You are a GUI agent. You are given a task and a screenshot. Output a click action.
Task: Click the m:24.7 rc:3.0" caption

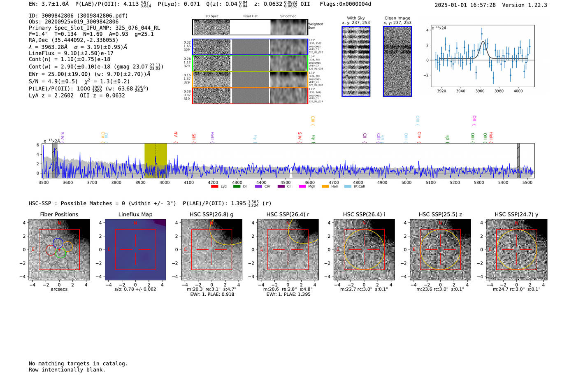516,289
